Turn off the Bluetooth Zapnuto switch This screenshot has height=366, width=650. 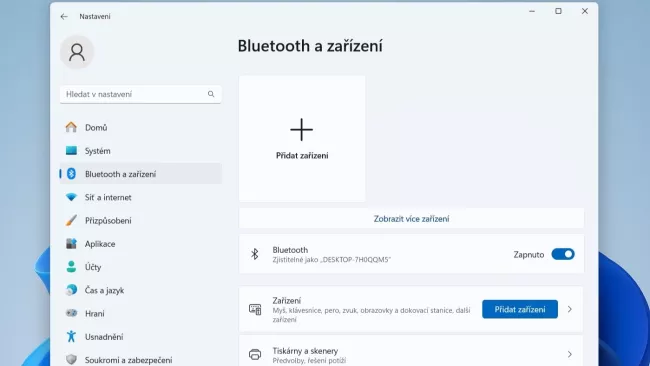tap(563, 254)
